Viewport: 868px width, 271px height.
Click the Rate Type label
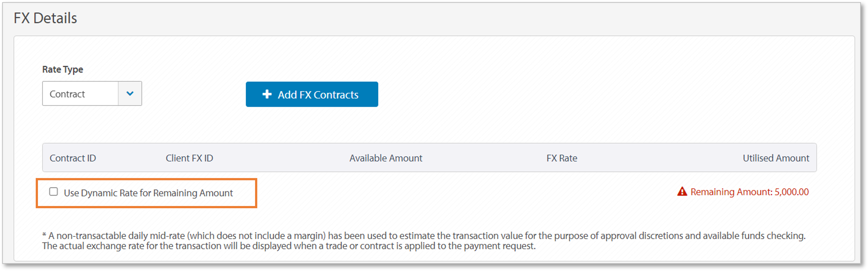click(x=63, y=69)
